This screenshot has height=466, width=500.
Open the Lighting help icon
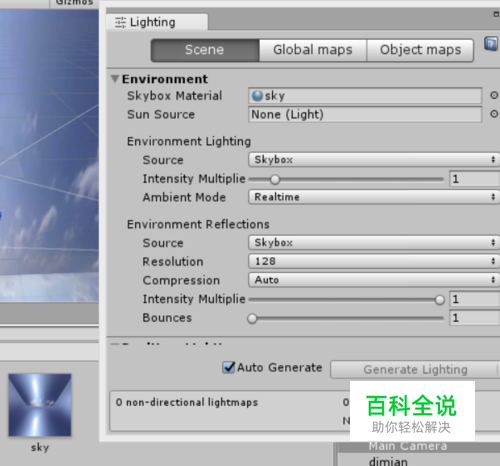pos(491,44)
